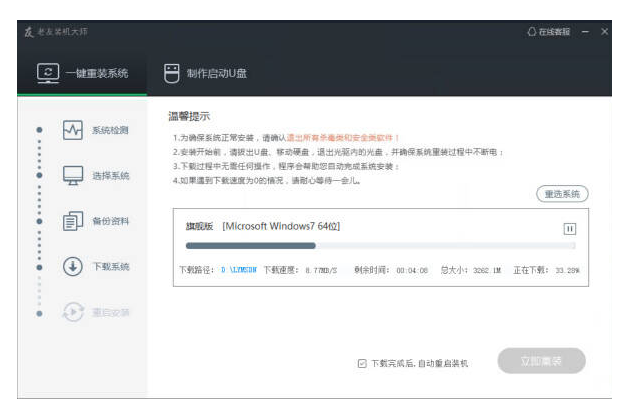Select the 系统检测 step label
This screenshot has height=405, width=640.
[x=110, y=130]
